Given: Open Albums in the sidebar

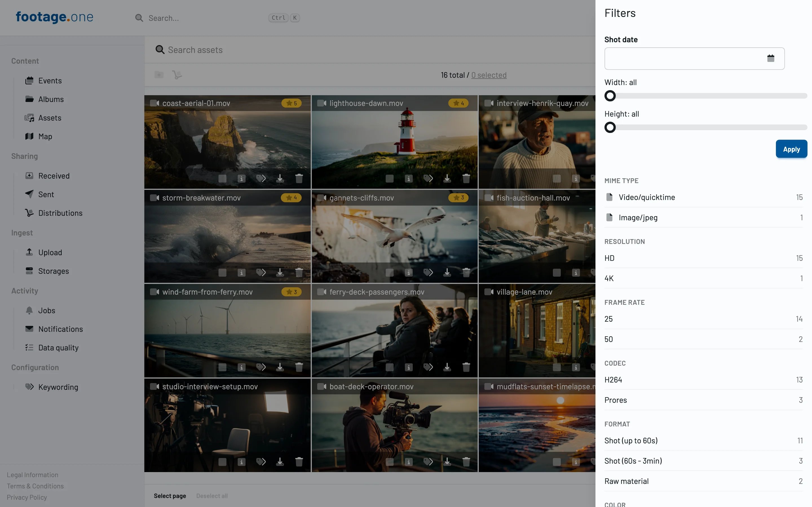Looking at the screenshot, I should 51,99.
